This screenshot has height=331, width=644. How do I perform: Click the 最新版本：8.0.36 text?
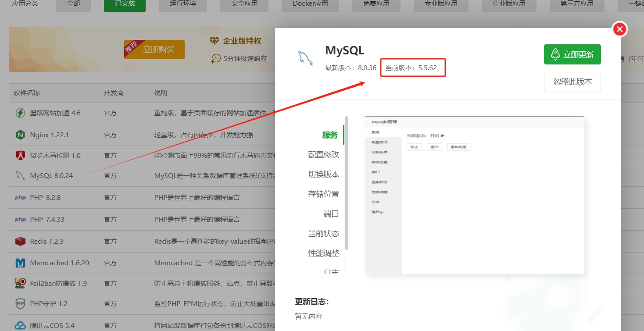point(351,68)
